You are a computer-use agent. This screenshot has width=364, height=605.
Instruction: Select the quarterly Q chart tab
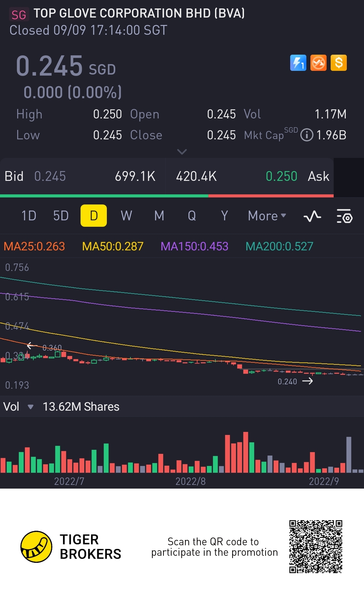(192, 216)
